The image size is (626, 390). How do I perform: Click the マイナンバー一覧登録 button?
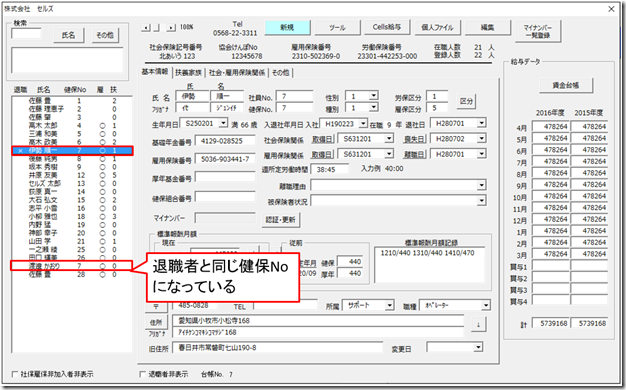click(538, 31)
